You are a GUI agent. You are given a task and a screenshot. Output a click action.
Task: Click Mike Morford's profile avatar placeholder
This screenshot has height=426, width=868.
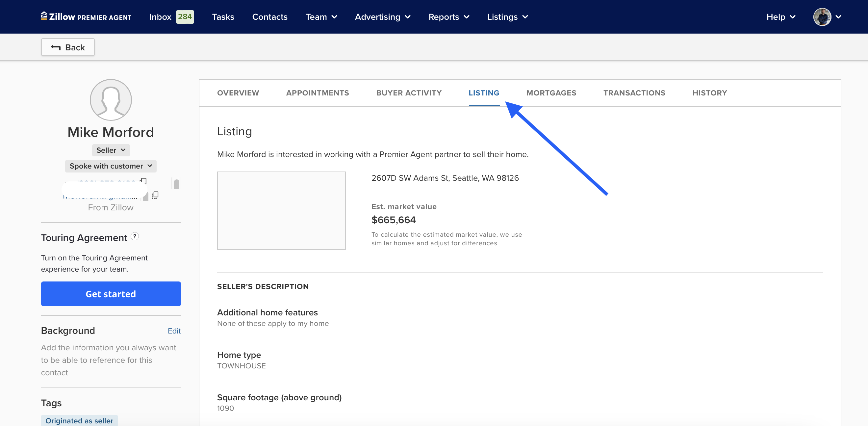coord(111,100)
